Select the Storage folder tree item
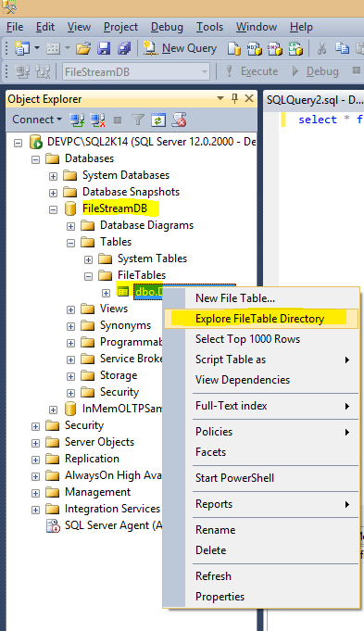 (119, 375)
